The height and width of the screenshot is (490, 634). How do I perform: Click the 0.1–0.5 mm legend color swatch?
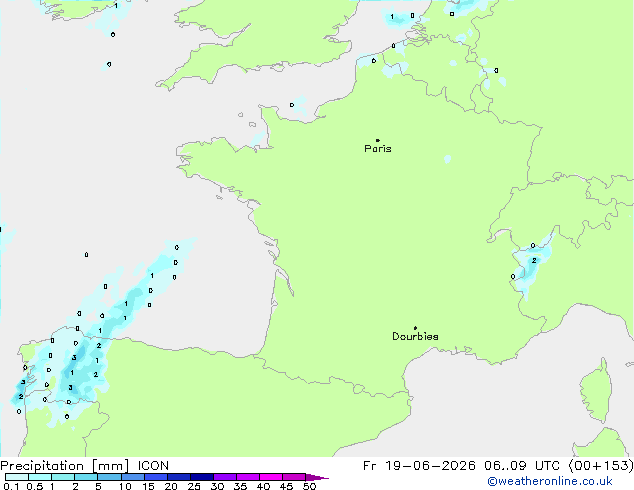click(x=17, y=477)
